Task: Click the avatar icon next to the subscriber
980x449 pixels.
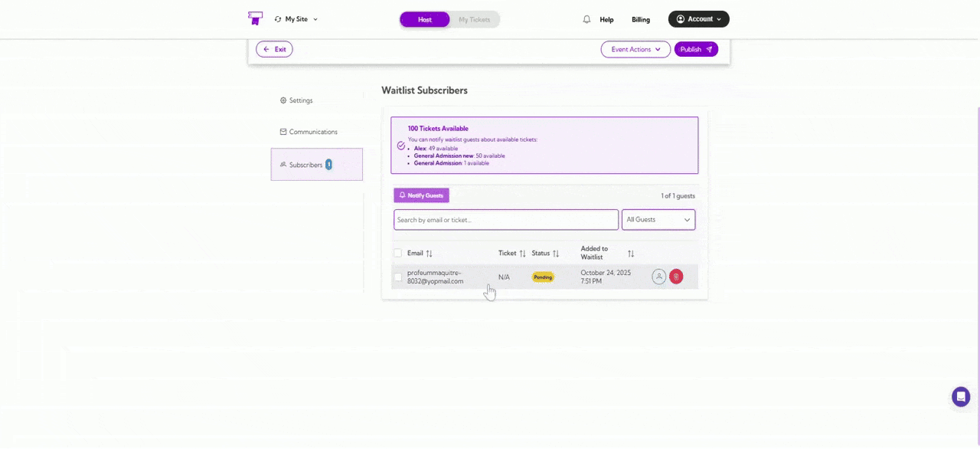Action: pos(658,277)
